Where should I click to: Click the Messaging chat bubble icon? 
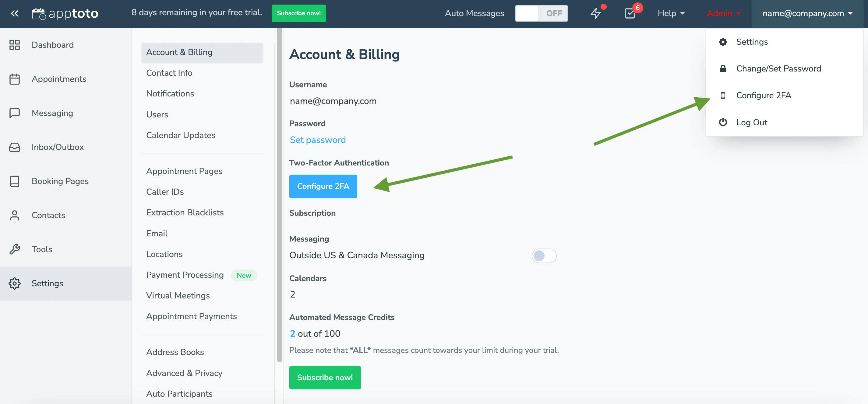point(15,113)
